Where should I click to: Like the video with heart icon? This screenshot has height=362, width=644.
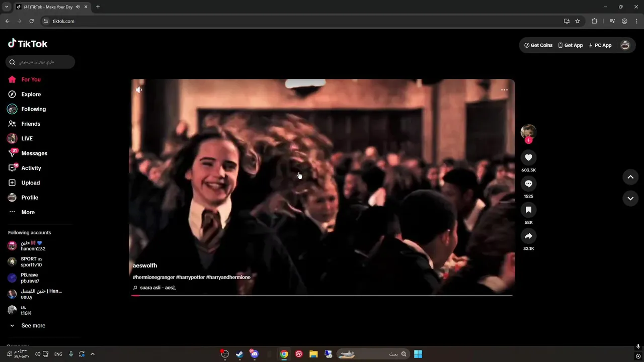coord(528,157)
